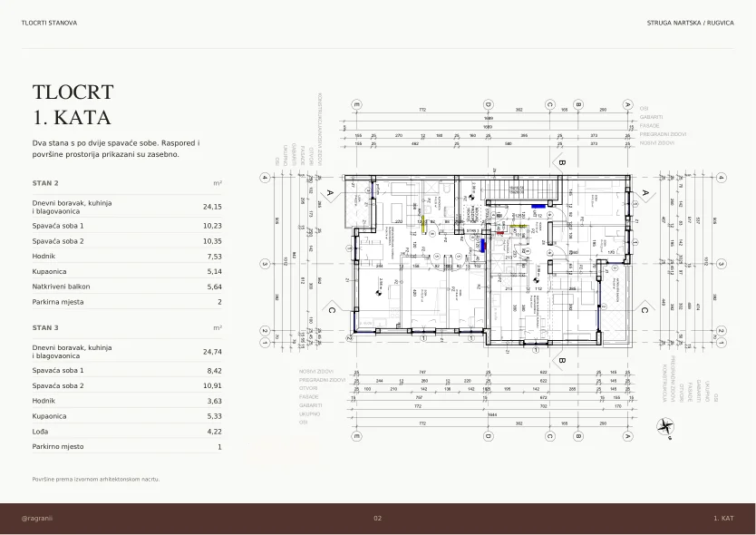Click the page number 02 in the footer

pyautogui.click(x=377, y=519)
